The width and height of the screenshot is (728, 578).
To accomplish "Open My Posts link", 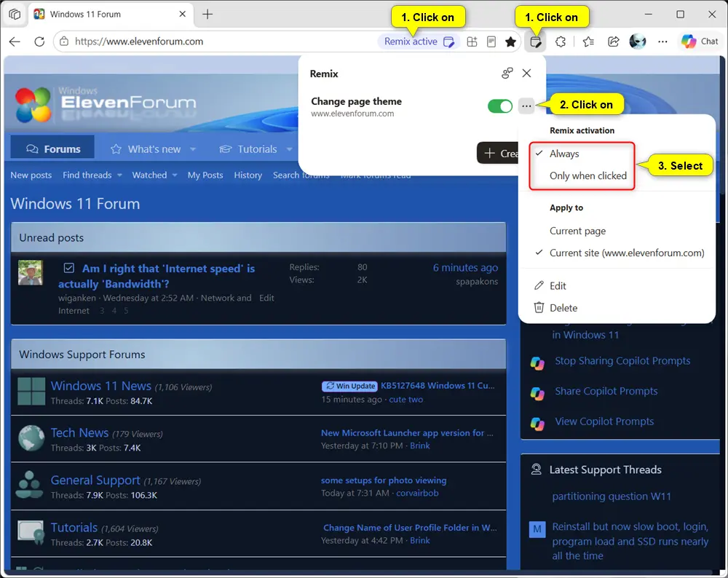I will pyautogui.click(x=205, y=175).
